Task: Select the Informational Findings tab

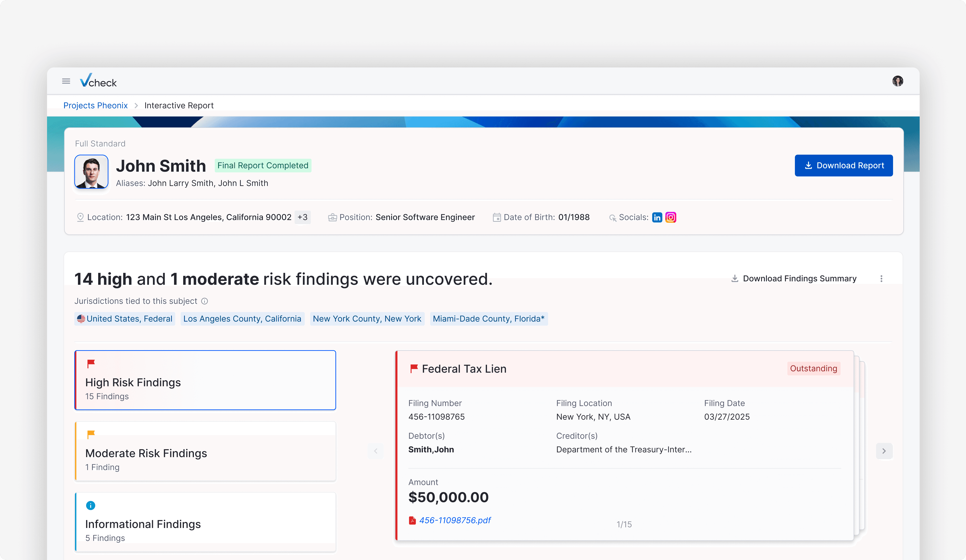Action: 205,522
